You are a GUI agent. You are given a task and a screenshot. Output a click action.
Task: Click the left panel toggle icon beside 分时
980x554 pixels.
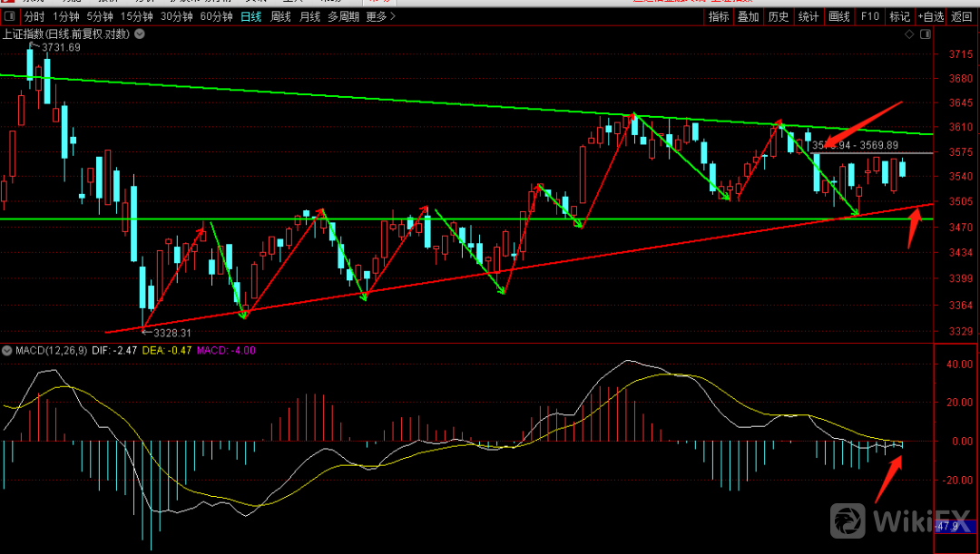pyautogui.click(x=9, y=16)
